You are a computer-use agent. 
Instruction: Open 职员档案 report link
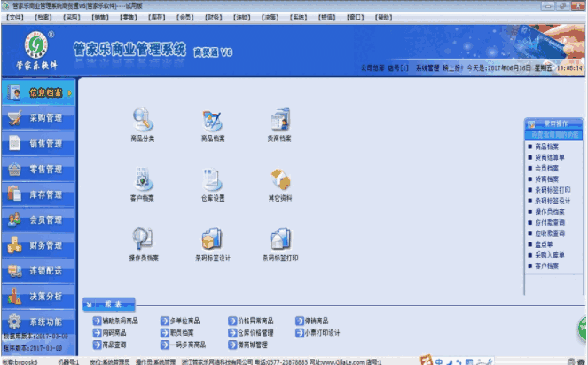tap(177, 333)
